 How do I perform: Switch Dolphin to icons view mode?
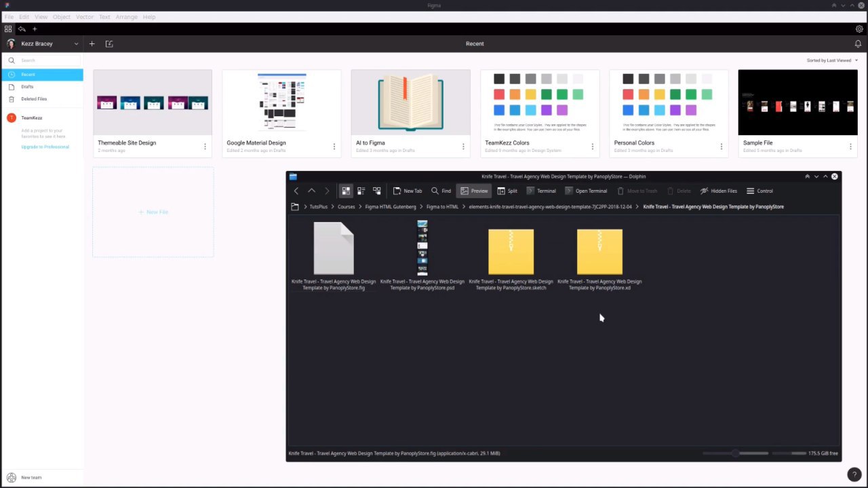click(x=346, y=191)
